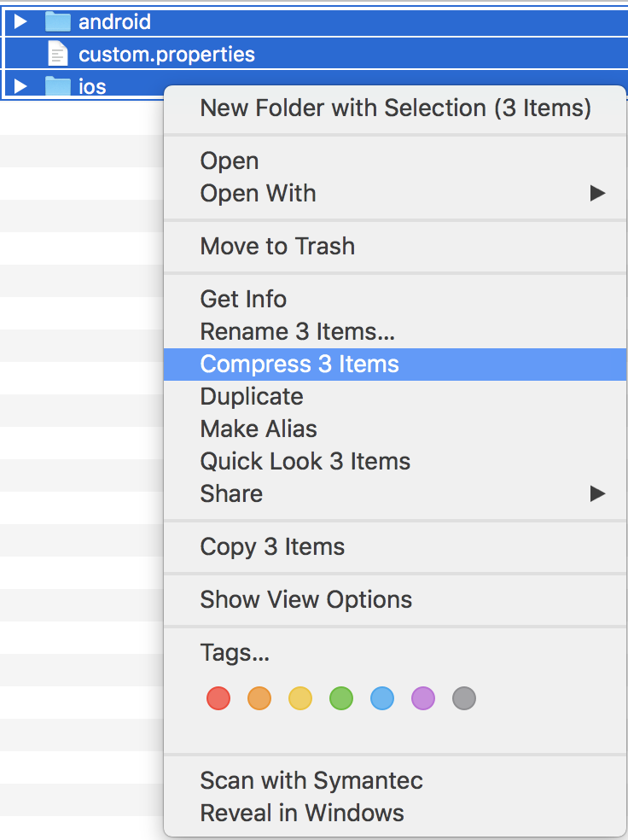Click the custom.properties file icon
The height and width of the screenshot is (840, 628).
pos(58,54)
